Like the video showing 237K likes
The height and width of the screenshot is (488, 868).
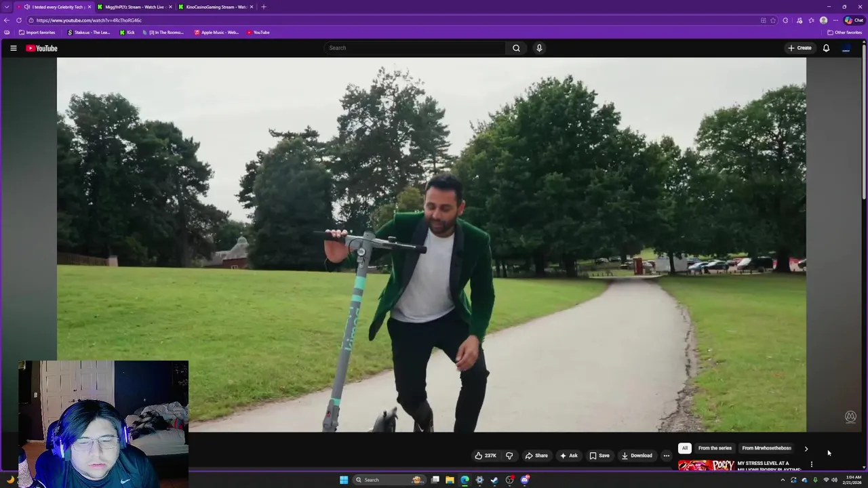pyautogui.click(x=486, y=455)
